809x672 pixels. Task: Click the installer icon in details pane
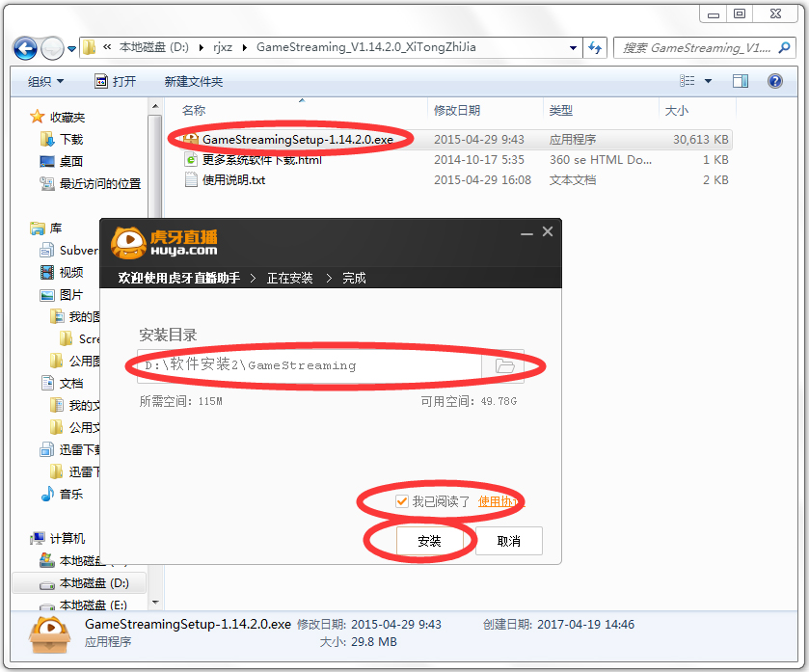[x=49, y=634]
